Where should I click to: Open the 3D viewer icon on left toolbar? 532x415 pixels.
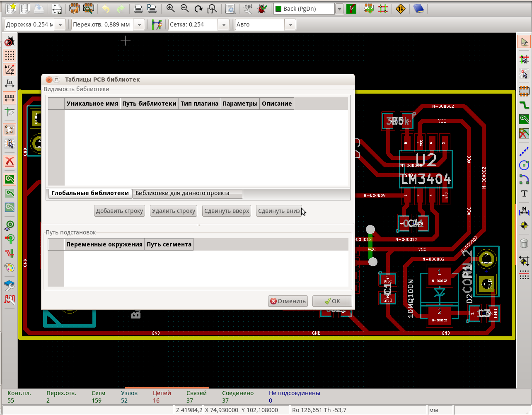click(x=10, y=285)
